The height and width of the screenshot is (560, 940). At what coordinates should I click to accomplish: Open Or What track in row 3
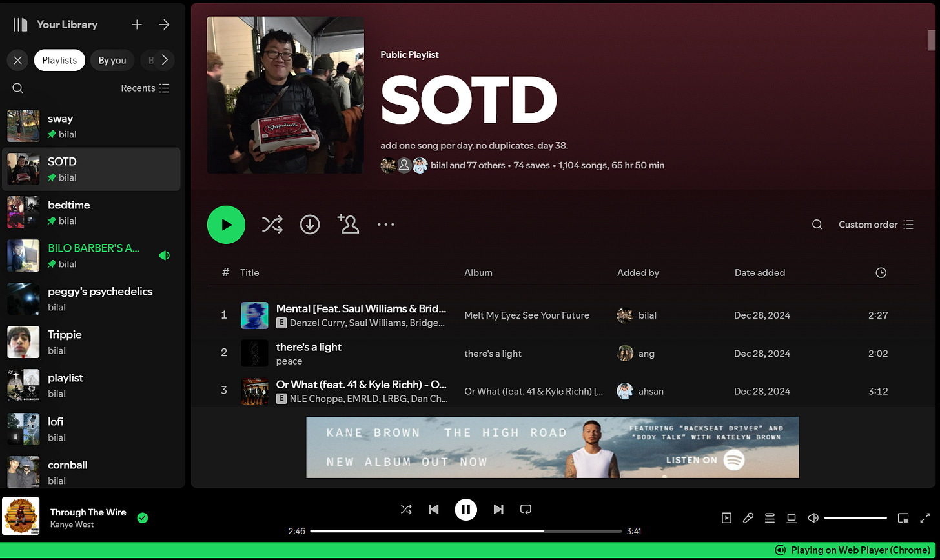point(361,384)
